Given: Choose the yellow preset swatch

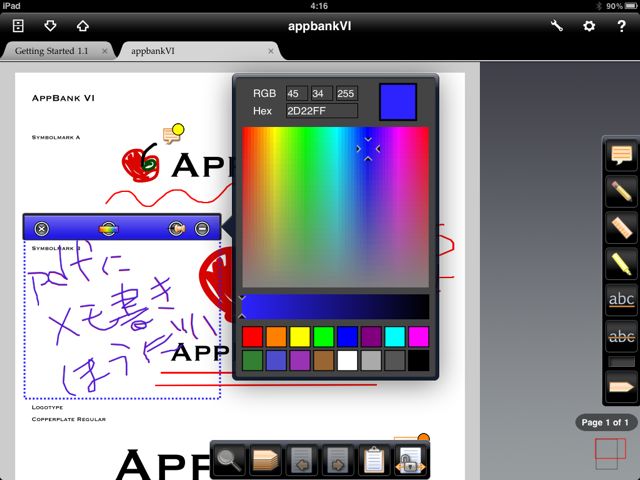Looking at the screenshot, I should (x=300, y=337).
